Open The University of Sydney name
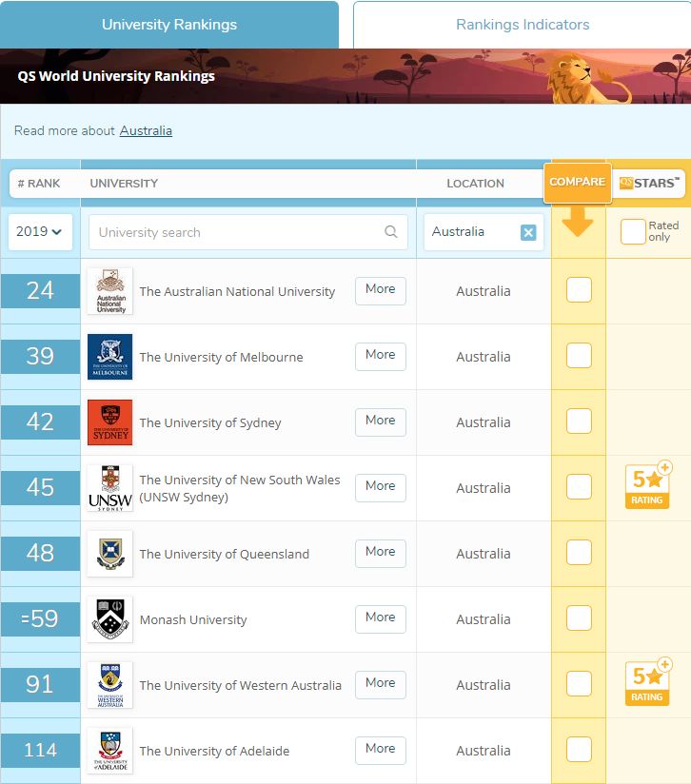 coord(210,423)
